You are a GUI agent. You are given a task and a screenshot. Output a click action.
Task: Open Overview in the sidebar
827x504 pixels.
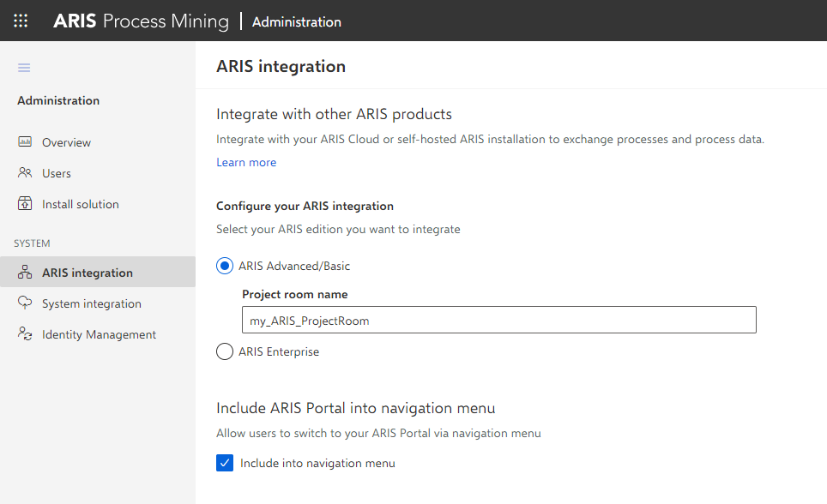98,142
